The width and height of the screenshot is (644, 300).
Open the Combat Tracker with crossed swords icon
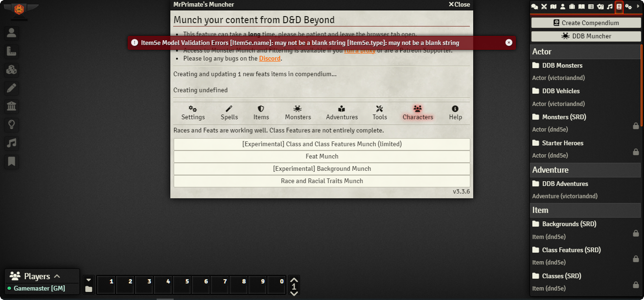click(x=544, y=7)
